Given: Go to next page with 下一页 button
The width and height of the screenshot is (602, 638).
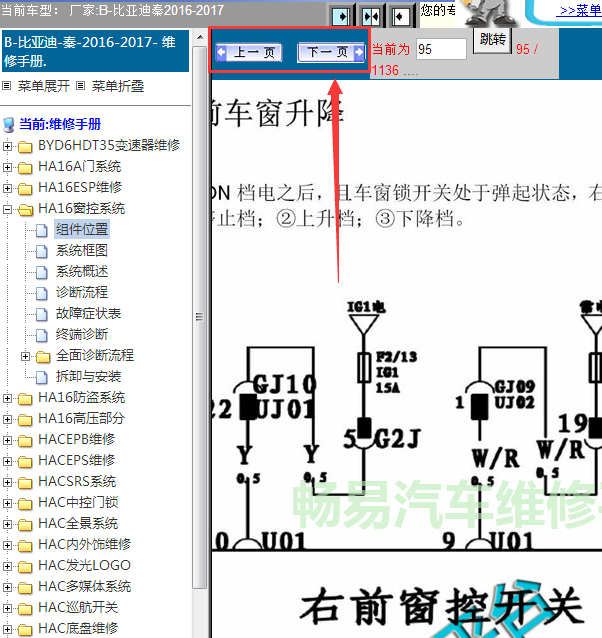Looking at the screenshot, I should [331, 52].
